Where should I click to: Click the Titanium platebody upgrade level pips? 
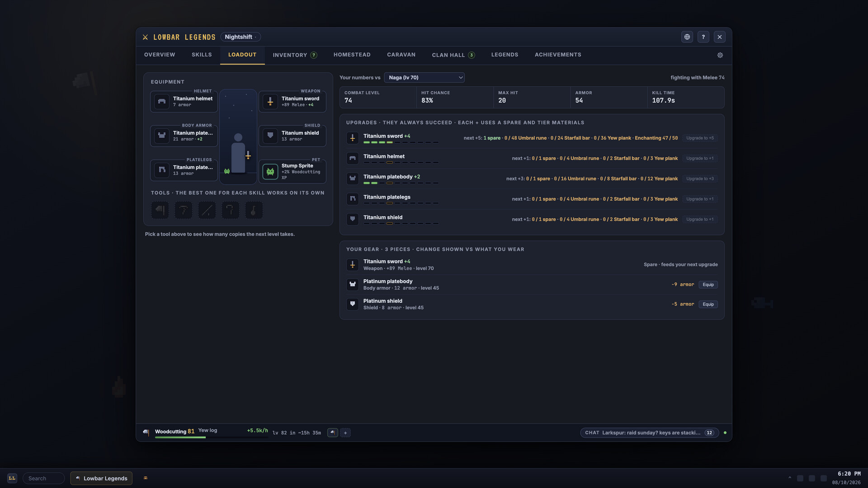[401, 183]
